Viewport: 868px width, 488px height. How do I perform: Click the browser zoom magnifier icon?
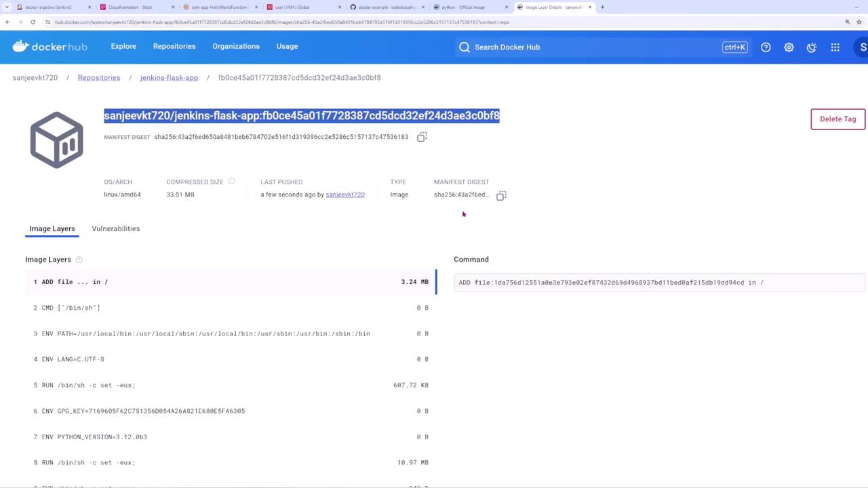click(848, 22)
